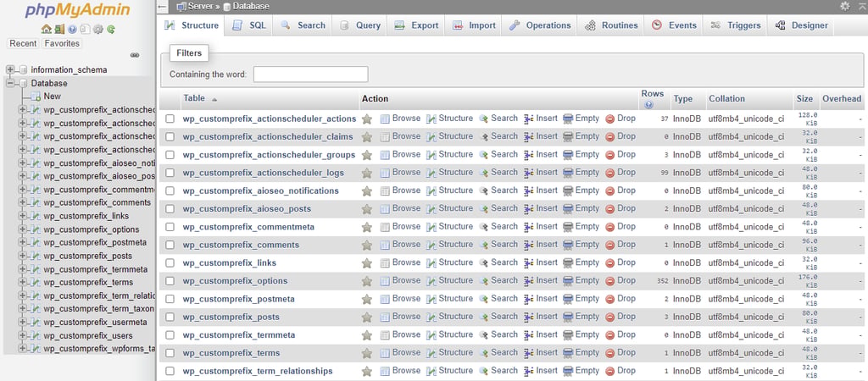
Task: Expand wp_customprefix_postmeta tree node
Action: tap(23, 243)
